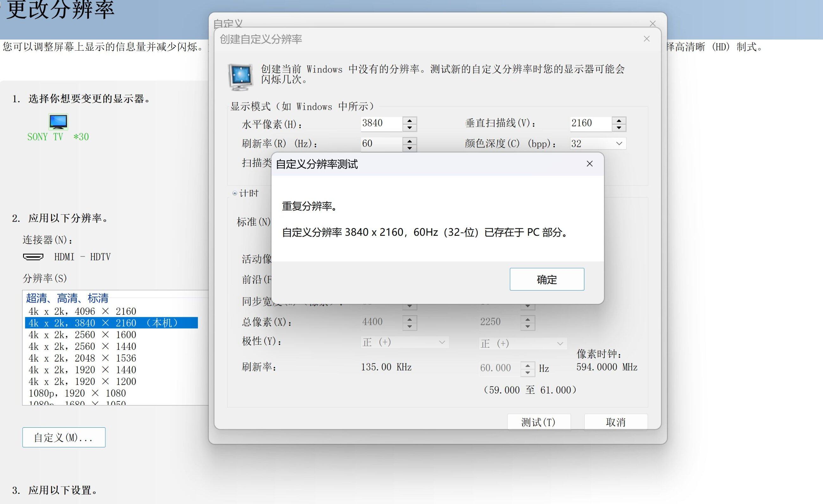The height and width of the screenshot is (504, 823).
Task: Open the 自定义(M)... button
Action: [64, 437]
